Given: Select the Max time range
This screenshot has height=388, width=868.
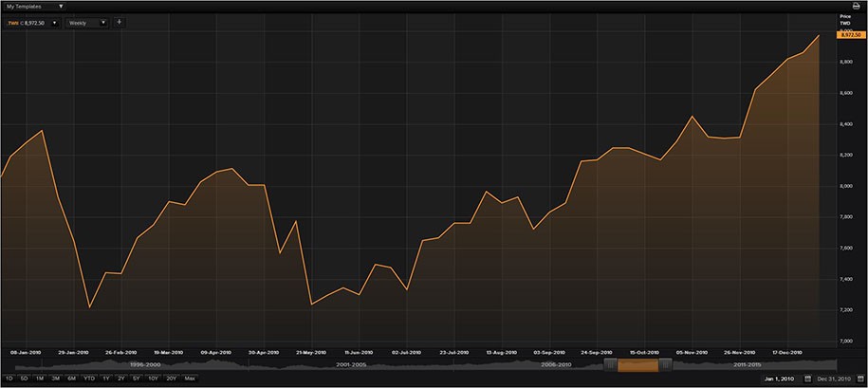Looking at the screenshot, I should (x=190, y=379).
